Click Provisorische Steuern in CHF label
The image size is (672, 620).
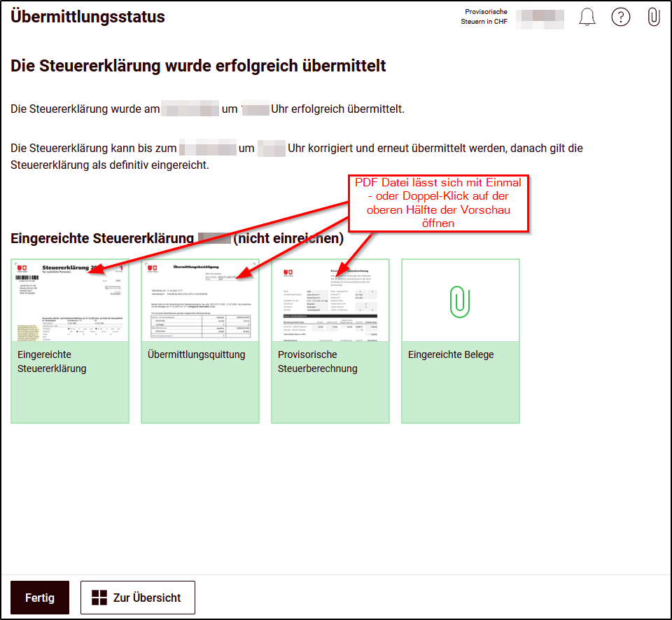[484, 17]
